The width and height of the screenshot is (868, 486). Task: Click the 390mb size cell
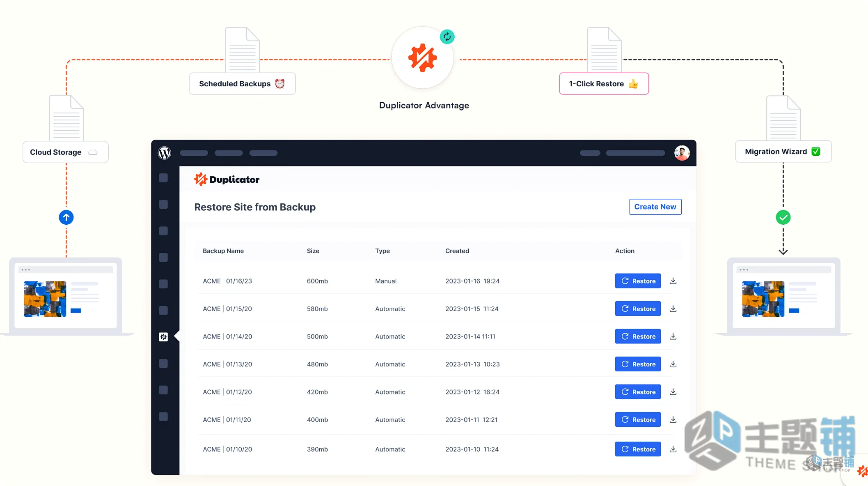(x=317, y=449)
